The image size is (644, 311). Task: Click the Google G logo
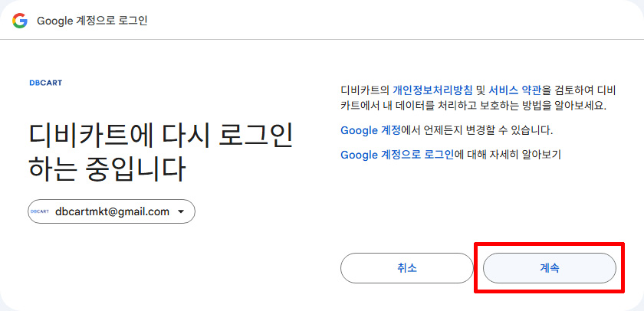coord(20,21)
